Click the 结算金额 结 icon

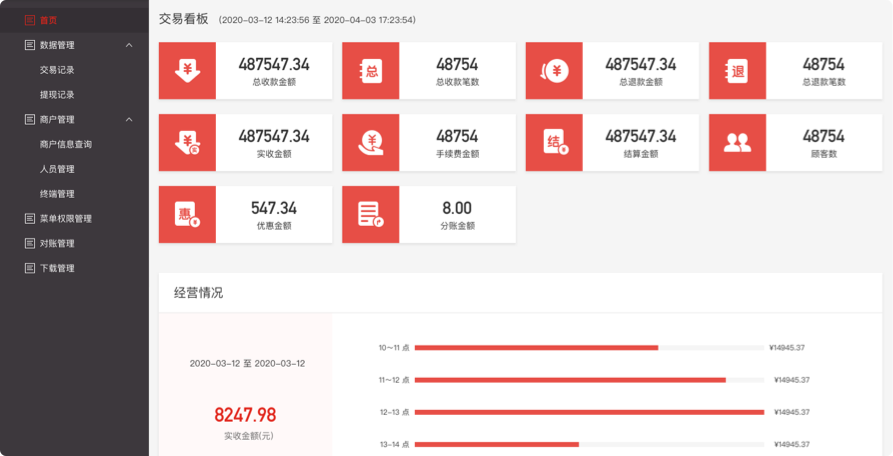554,143
